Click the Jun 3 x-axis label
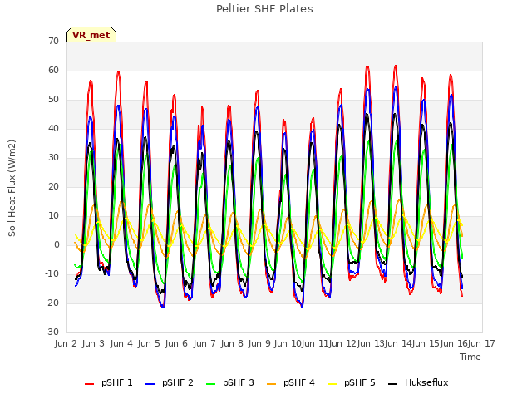This screenshot has width=532, height=399. click(93, 343)
